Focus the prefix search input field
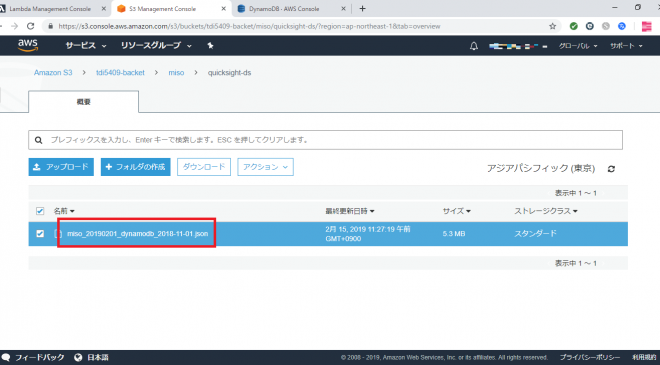Image resolution: width=660 pixels, height=365 pixels. coord(325,140)
